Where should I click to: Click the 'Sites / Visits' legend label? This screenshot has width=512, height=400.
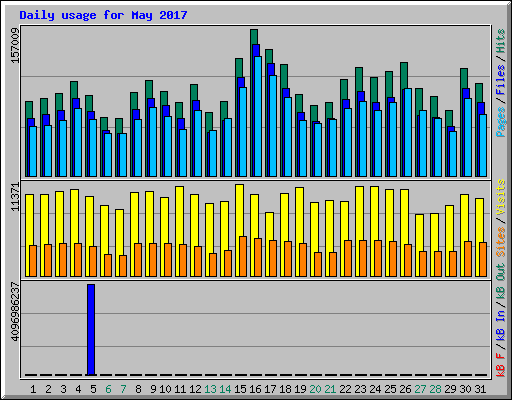500,218
